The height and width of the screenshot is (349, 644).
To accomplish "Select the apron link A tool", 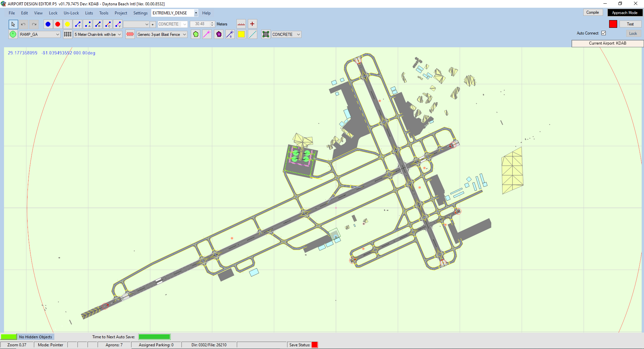I will pyautogui.click(x=88, y=24).
